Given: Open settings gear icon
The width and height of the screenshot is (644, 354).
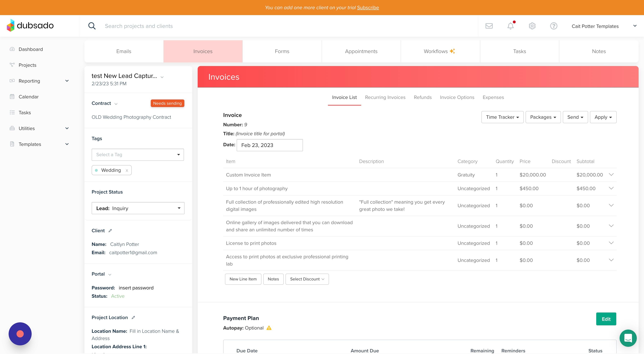Looking at the screenshot, I should (532, 26).
